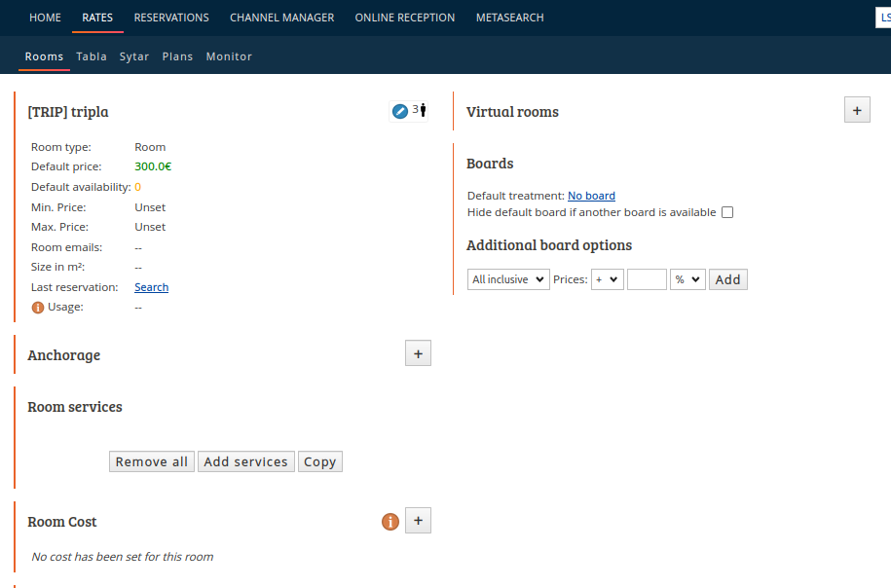Click the person occupancy icon next to 3

click(423, 110)
